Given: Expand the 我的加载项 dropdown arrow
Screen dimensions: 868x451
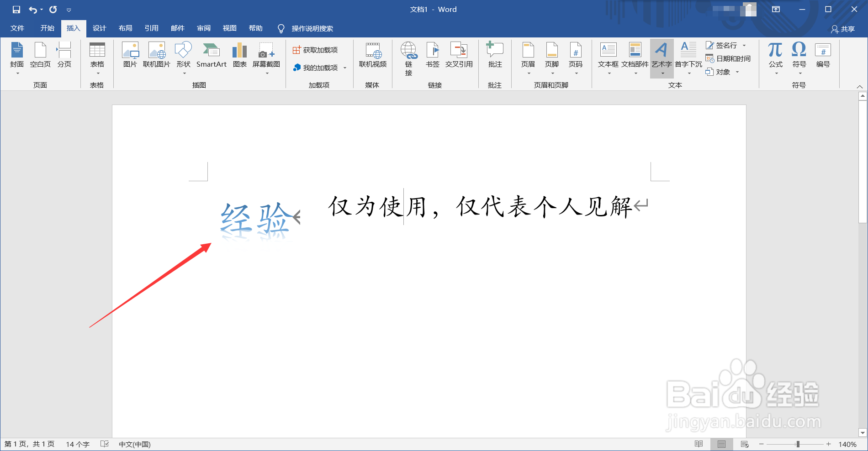Looking at the screenshot, I should coord(345,68).
